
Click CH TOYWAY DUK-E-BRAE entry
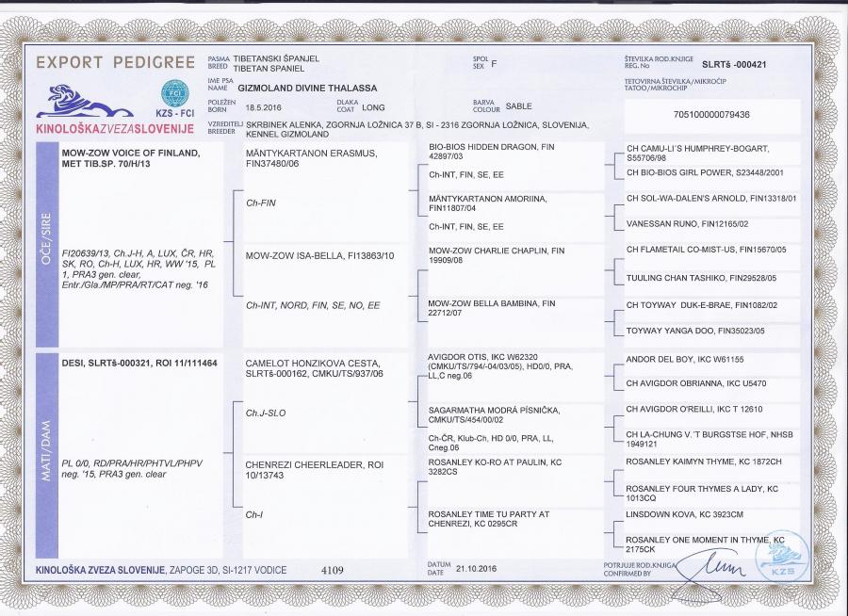coord(701,305)
